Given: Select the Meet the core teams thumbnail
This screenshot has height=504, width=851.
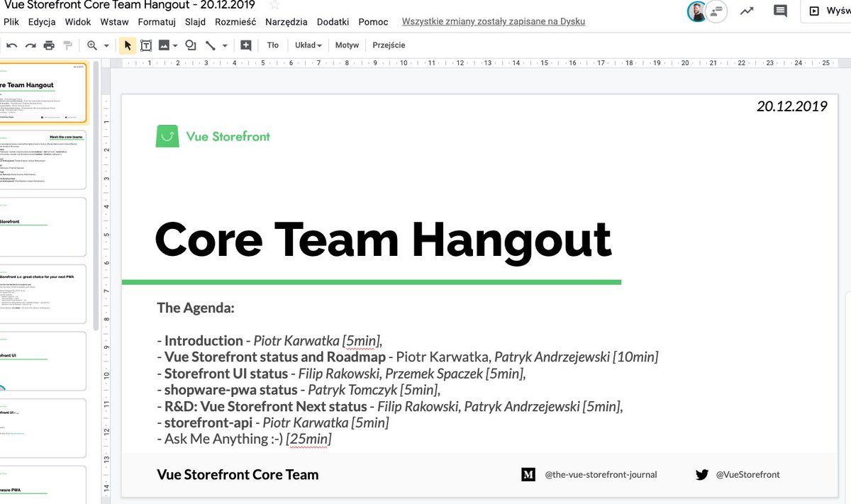Looking at the screenshot, I should pos(43,159).
